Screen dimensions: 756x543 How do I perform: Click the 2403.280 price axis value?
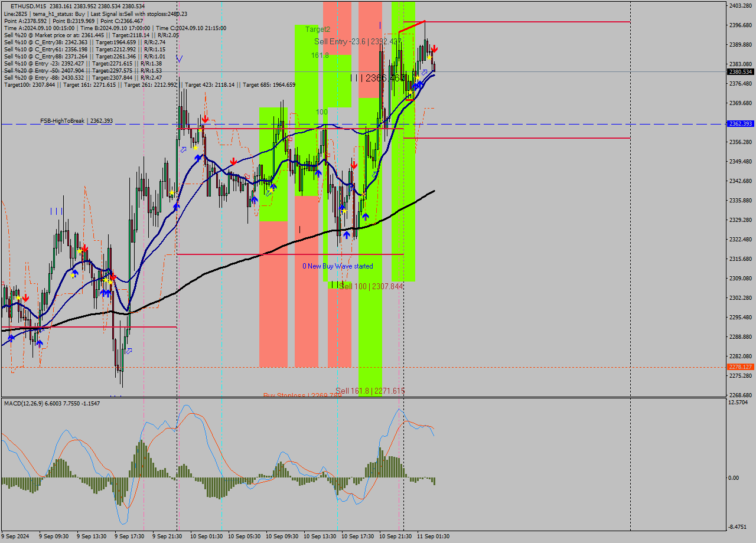tap(741, 6)
